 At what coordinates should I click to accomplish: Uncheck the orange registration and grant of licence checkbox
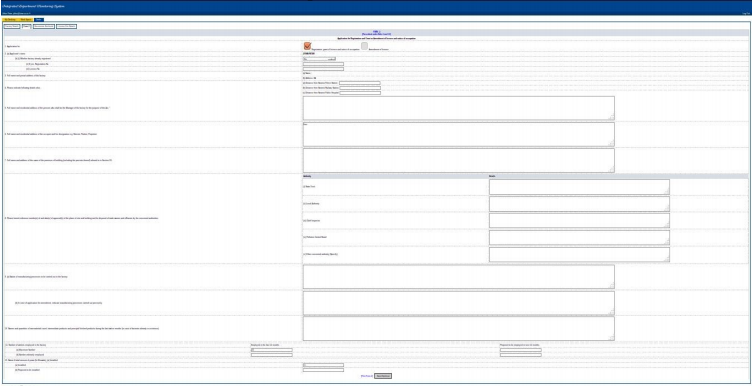click(x=307, y=46)
